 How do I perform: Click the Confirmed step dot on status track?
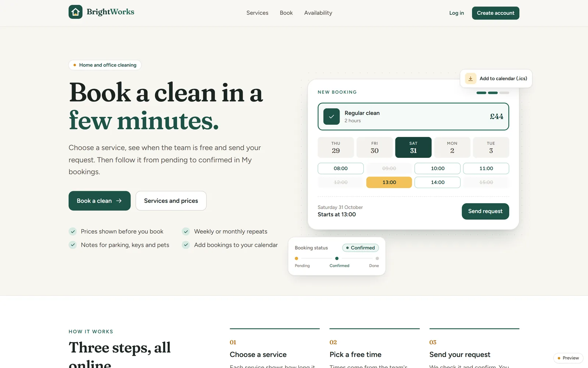point(337,258)
